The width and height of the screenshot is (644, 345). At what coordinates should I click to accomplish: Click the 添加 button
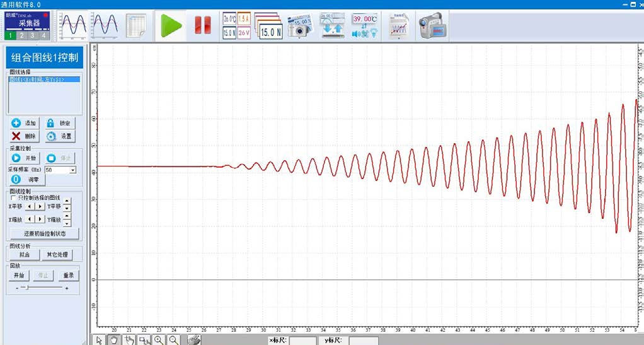(24, 123)
